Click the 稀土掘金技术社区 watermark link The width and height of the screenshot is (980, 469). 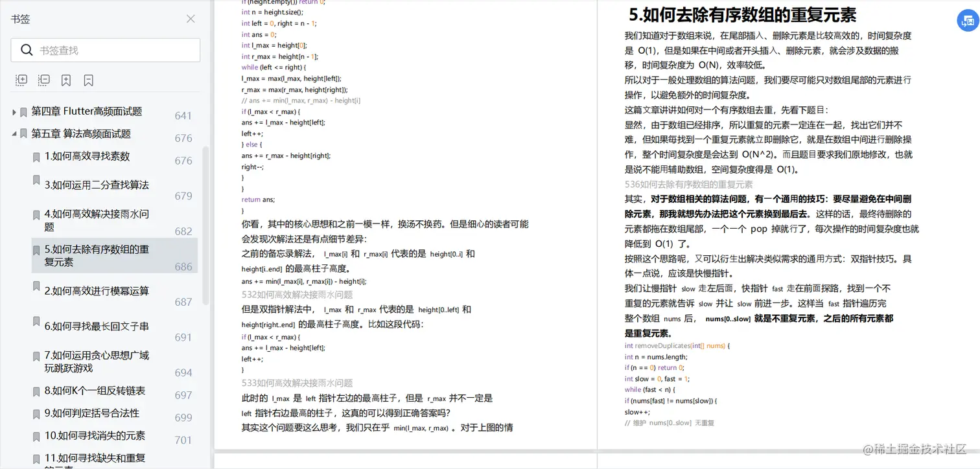[x=915, y=448]
